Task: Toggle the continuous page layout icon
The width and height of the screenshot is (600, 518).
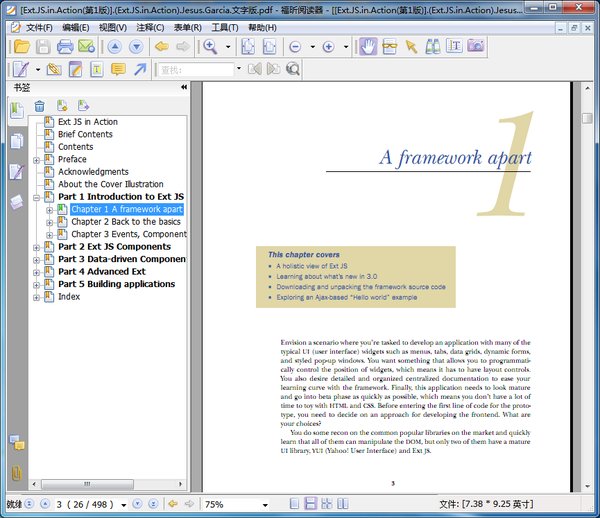Action: coord(310,505)
